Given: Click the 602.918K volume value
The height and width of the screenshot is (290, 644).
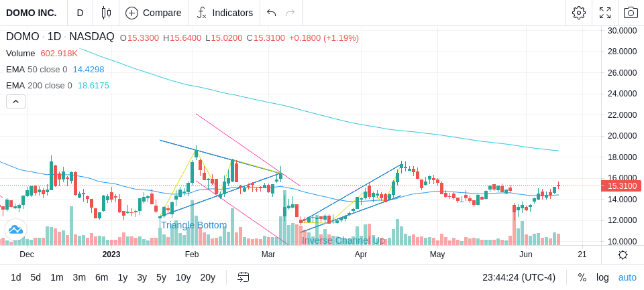Looking at the screenshot, I should (59, 54).
